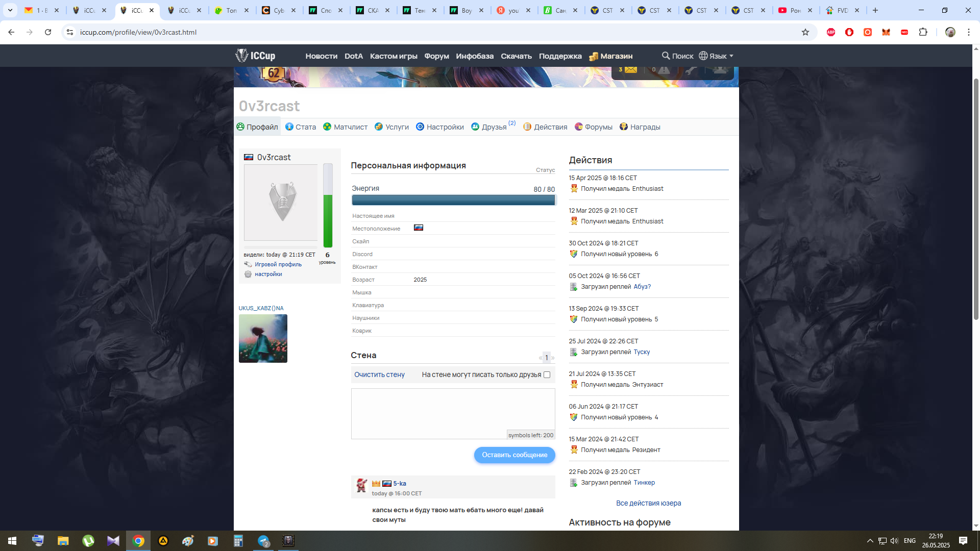
Task: Open the Telegram taskbar icon
Action: tap(264, 541)
